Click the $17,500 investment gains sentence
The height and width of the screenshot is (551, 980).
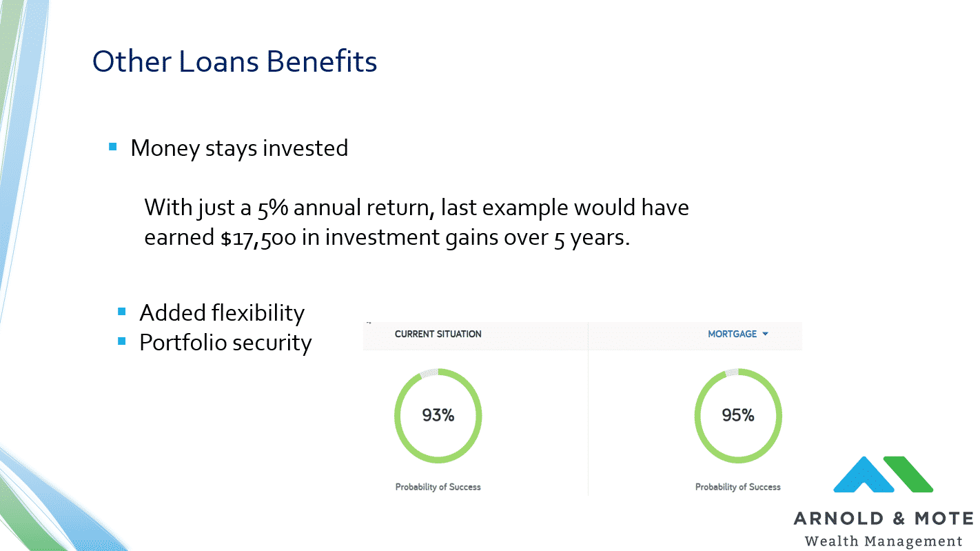click(x=416, y=222)
